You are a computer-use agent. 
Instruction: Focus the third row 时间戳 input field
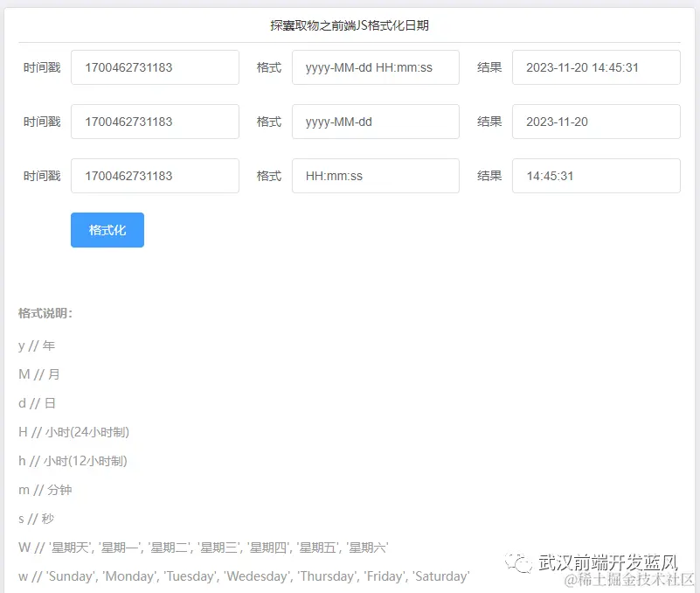(x=155, y=176)
